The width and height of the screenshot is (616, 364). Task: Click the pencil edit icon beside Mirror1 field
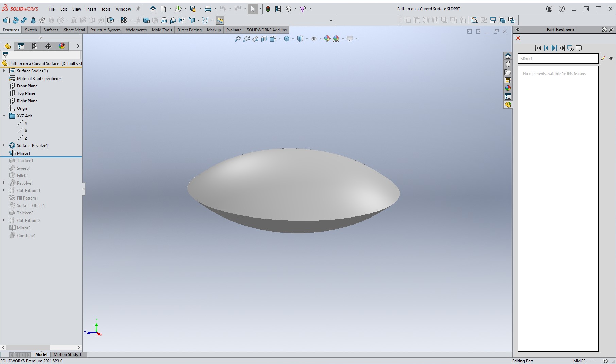603,58
